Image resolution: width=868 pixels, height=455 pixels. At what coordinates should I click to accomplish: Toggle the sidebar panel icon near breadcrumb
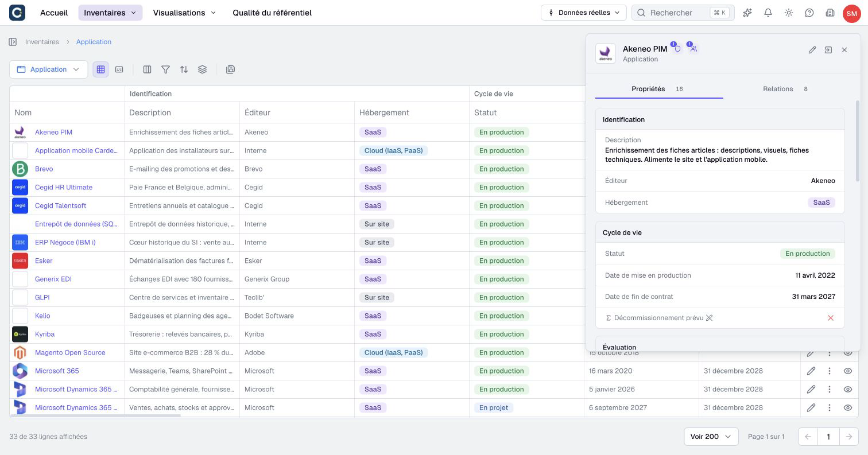(x=13, y=42)
